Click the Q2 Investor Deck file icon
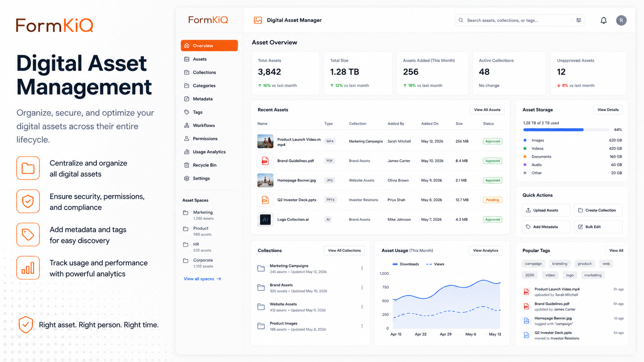 [x=265, y=200]
